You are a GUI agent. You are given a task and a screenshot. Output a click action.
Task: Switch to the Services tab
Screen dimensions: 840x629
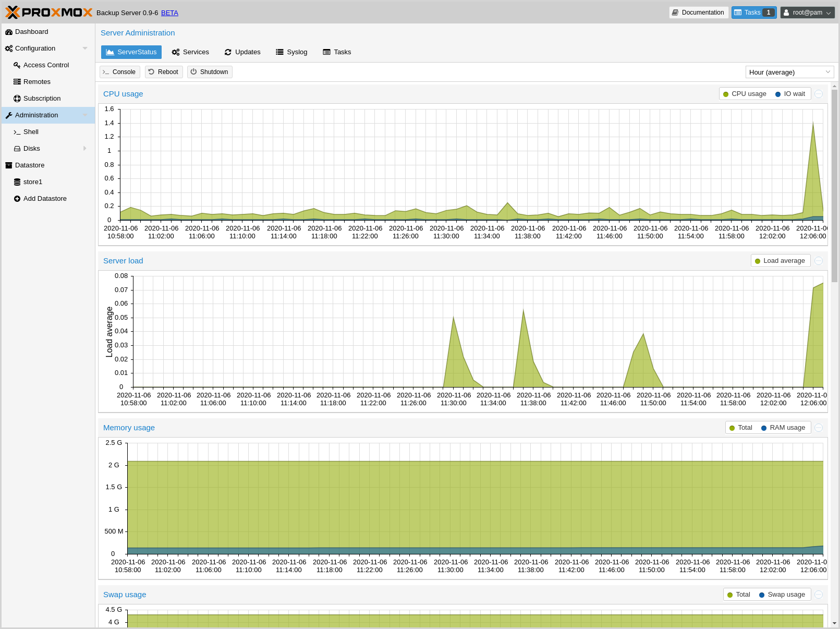190,52
